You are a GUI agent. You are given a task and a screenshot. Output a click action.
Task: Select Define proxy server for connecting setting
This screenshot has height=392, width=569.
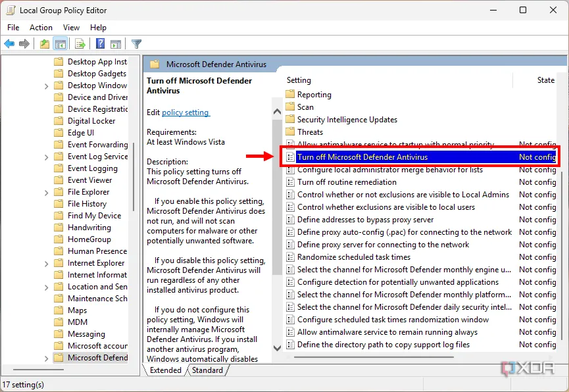[x=383, y=245]
